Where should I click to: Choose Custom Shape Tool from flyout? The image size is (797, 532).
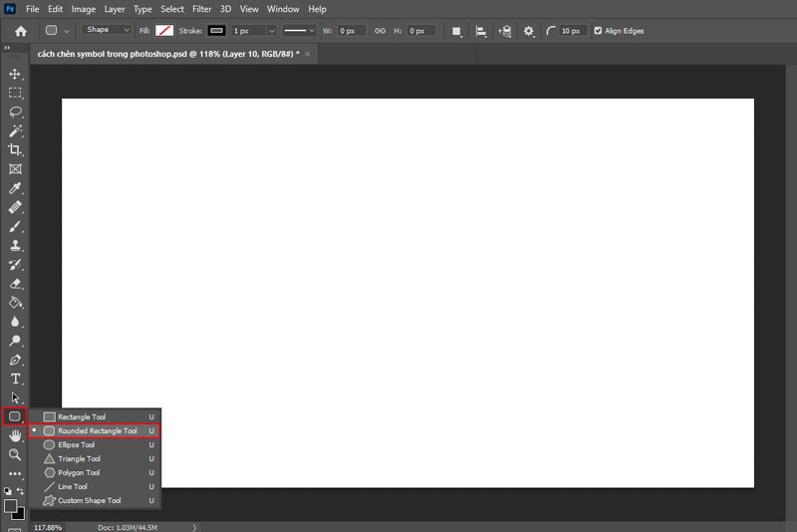click(89, 501)
